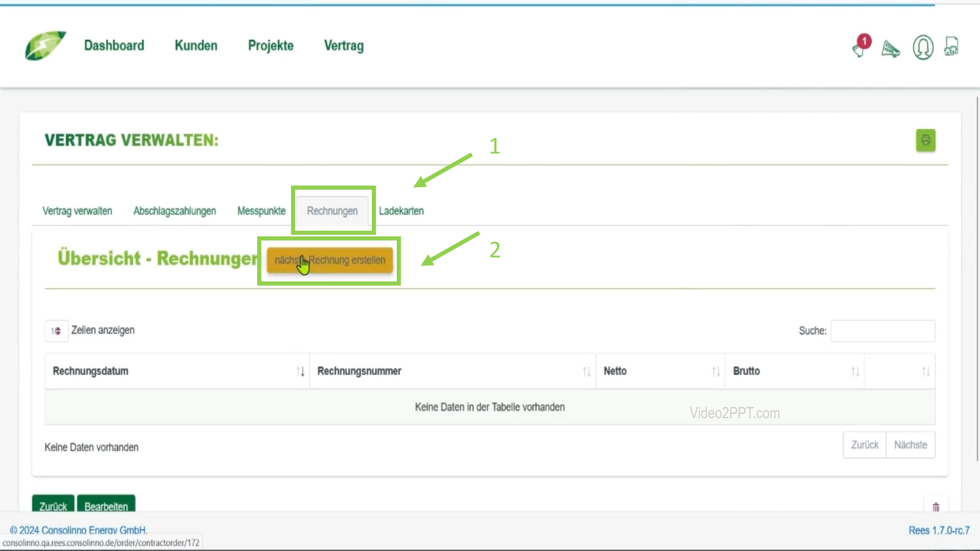Viewport: 980px width, 551px height.
Task: Click nächste Rechnung erstellen button
Action: pos(329,260)
